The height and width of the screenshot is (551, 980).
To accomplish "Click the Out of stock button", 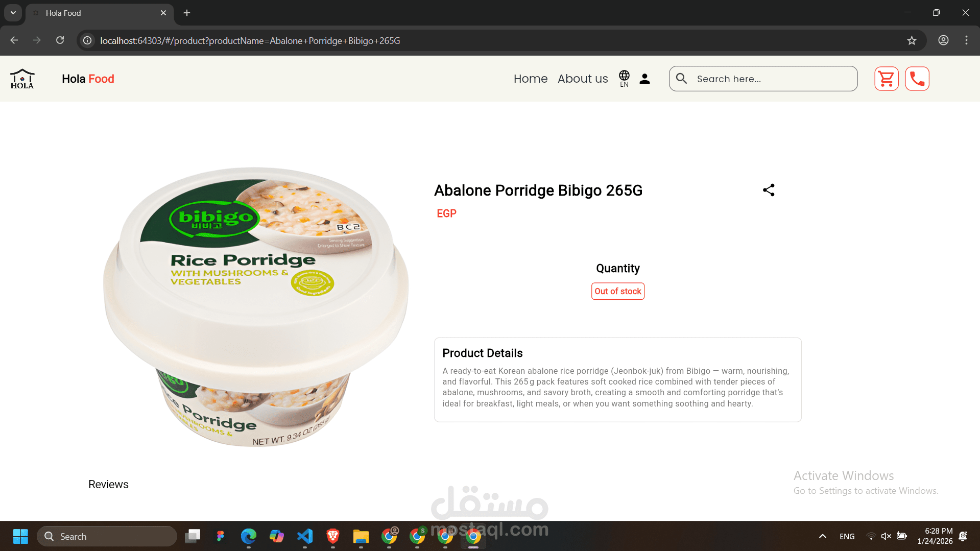I will (617, 291).
